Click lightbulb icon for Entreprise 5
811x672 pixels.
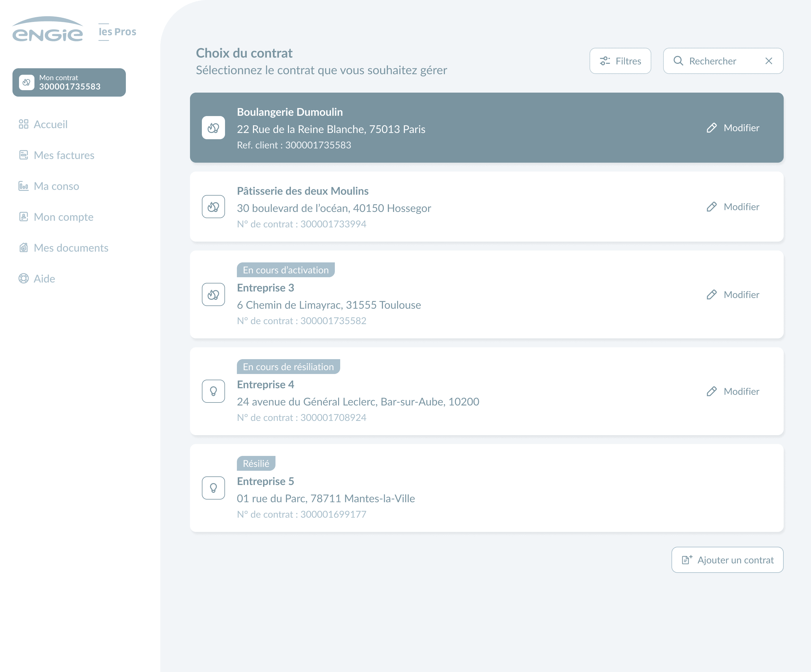[213, 488]
